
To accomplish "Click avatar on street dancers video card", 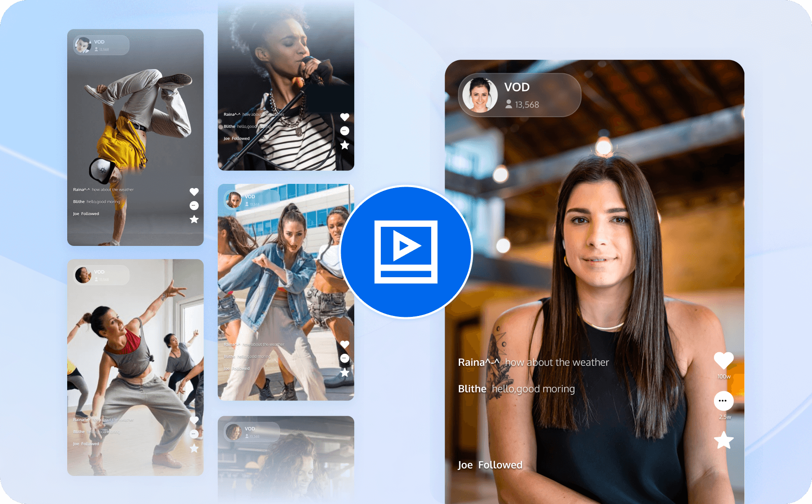I will (234, 200).
